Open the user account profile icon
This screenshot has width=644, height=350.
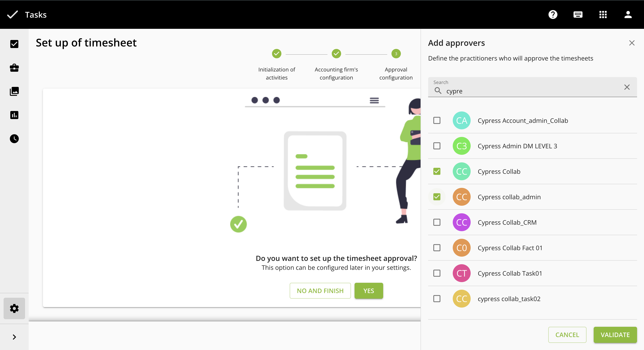click(628, 15)
